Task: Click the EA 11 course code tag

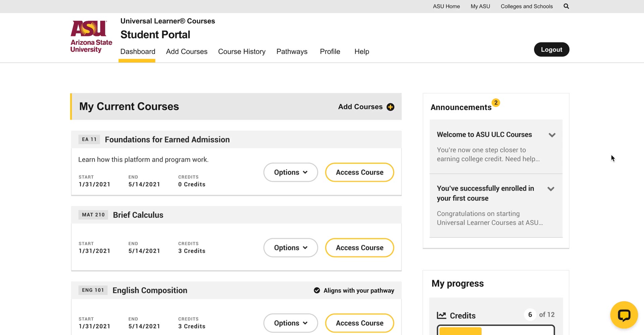Action: pyautogui.click(x=89, y=139)
